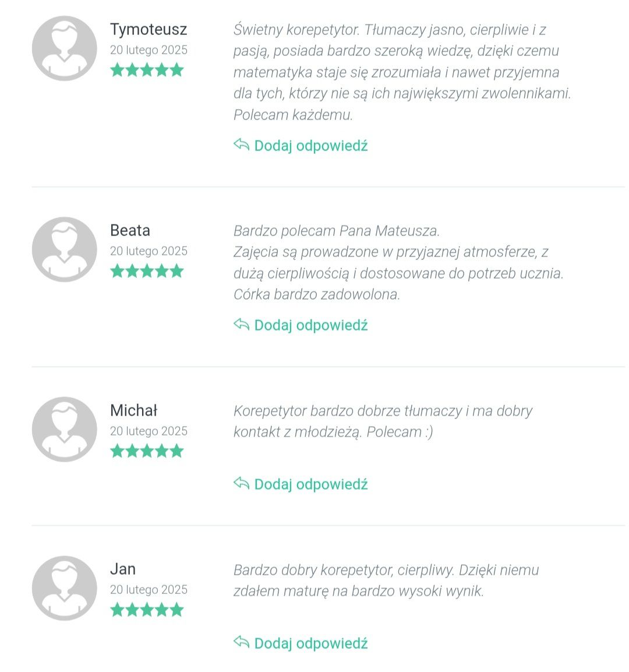Click reply arrow icon under Beata's review
Screen dimensions: 629x672
(242, 325)
